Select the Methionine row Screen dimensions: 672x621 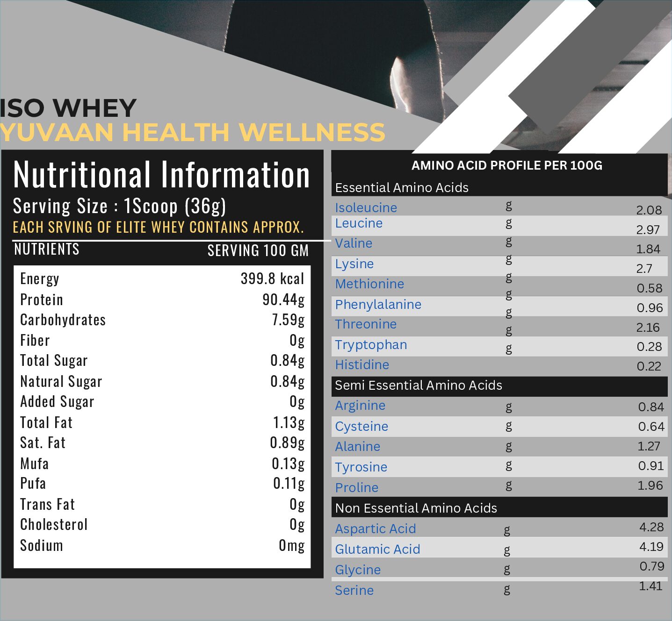click(499, 286)
